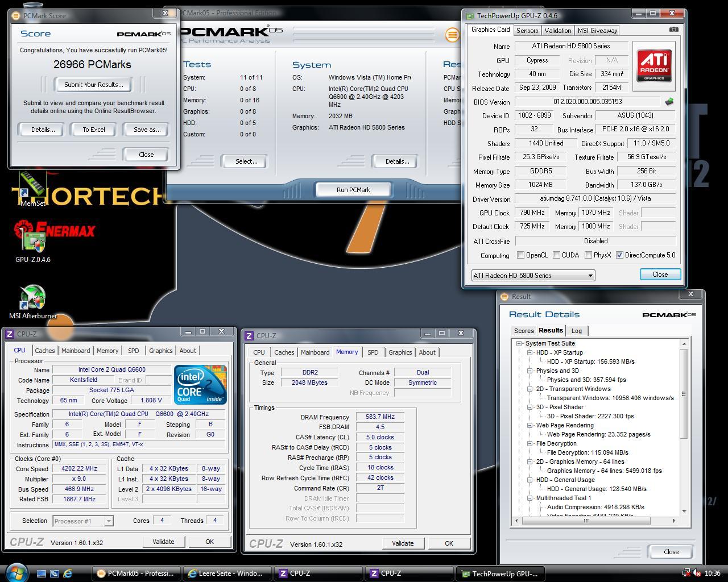Click vertical scrollbar thumb in Result tree
Screen dimensions: 728x582
684,394
